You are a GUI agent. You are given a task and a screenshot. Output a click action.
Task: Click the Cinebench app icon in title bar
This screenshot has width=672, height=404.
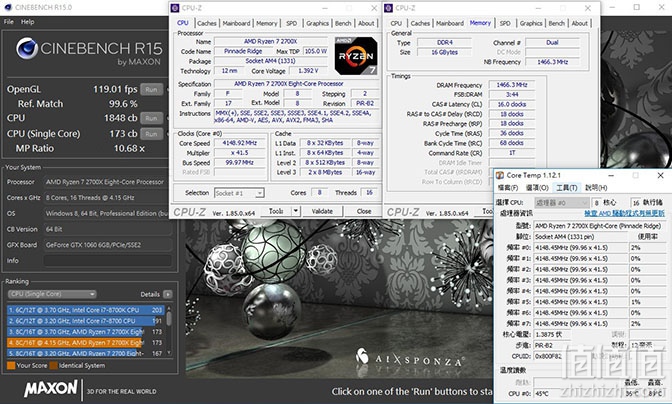8,7
